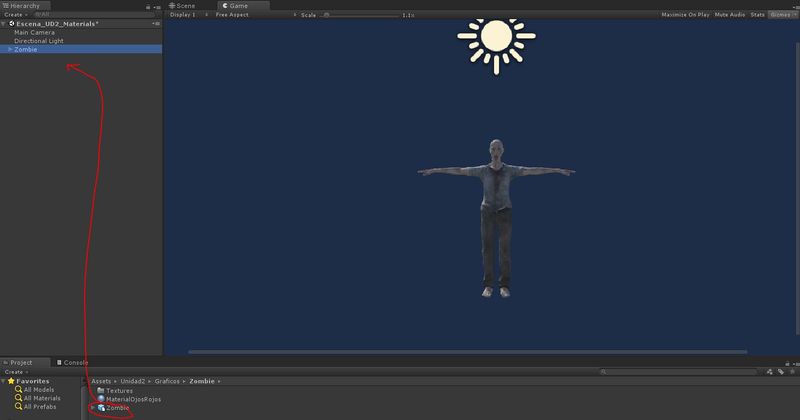Click the Hierarchy search field
This screenshot has width=800, height=420.
(x=94, y=15)
